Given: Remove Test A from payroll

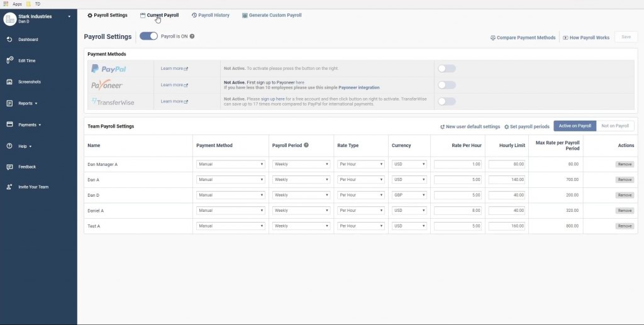Looking at the screenshot, I should click(625, 226).
